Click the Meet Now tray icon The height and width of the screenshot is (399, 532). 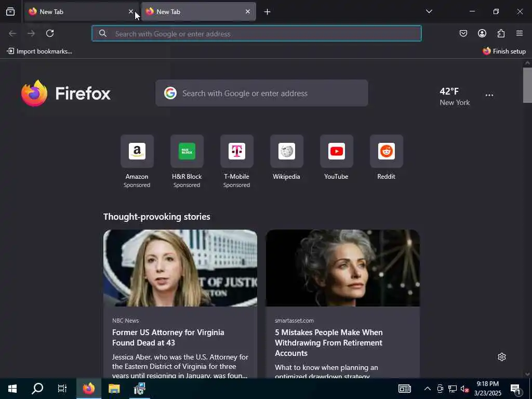pyautogui.click(x=440, y=389)
